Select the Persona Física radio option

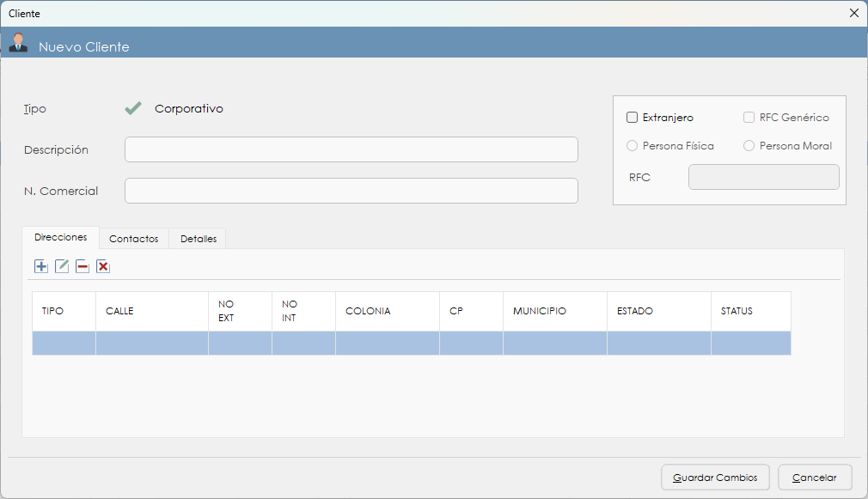[x=633, y=146]
